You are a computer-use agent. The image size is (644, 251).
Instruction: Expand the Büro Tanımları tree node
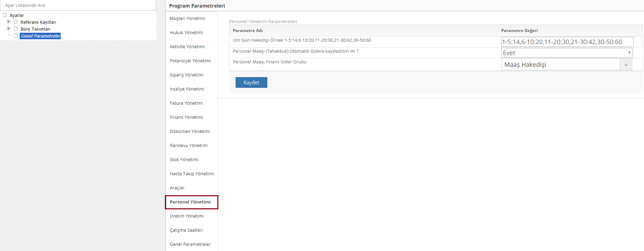point(9,29)
